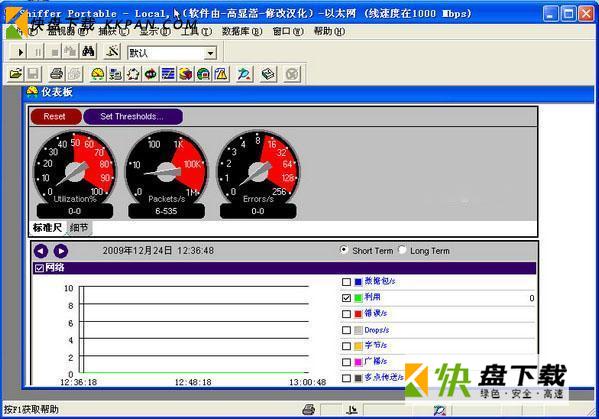Screen dimensions: 599x419
Task: Open the Application Response Time icon
Action: click(150, 74)
